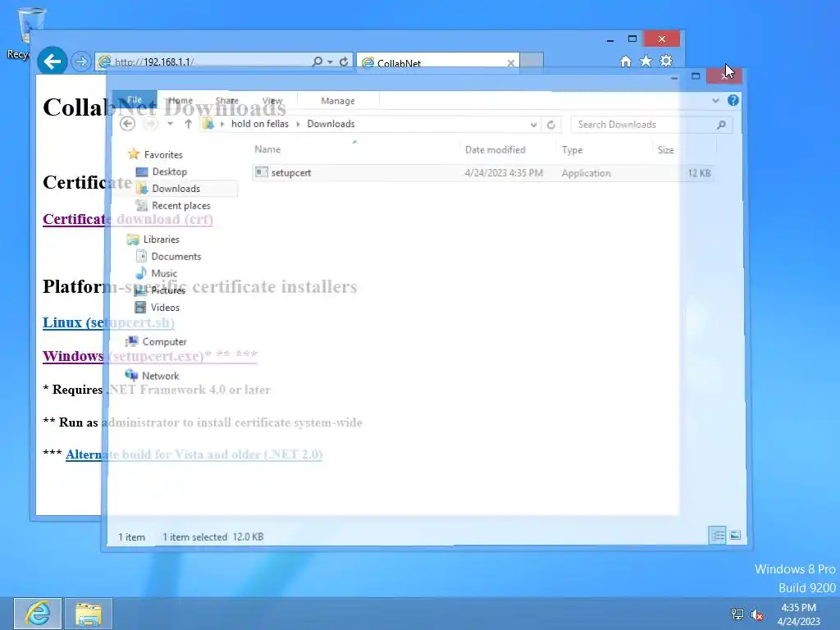Open the Music library
The height and width of the screenshot is (630, 840).
(156, 273)
